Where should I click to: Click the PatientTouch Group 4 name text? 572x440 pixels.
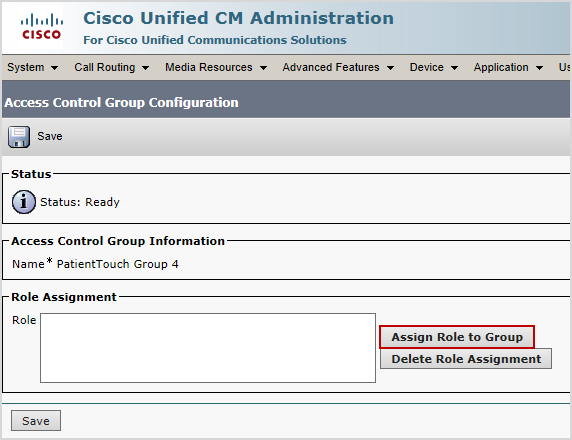point(117,264)
